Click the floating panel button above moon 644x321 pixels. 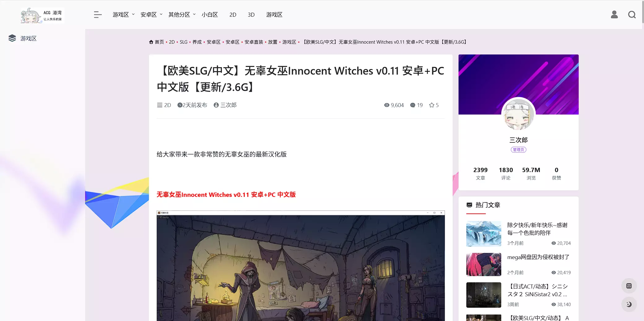click(629, 286)
